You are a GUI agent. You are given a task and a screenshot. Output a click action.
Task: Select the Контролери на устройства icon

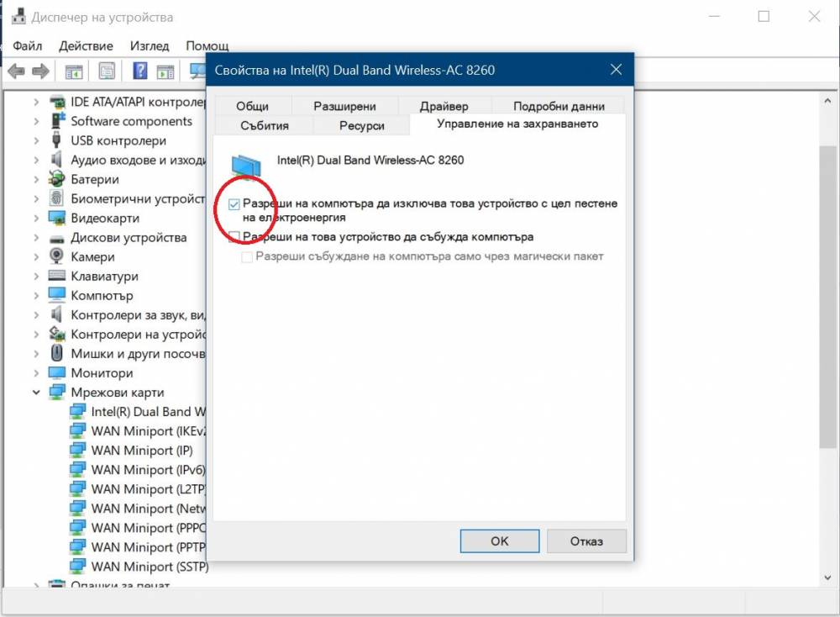57,334
